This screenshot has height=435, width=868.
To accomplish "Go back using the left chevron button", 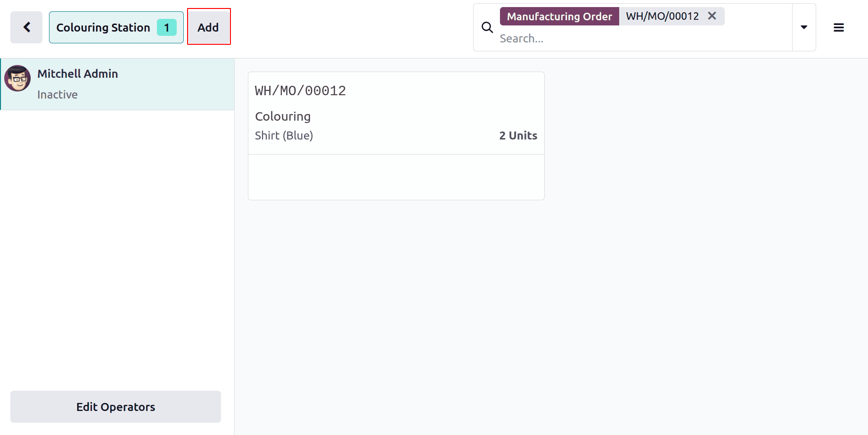I will (x=26, y=27).
